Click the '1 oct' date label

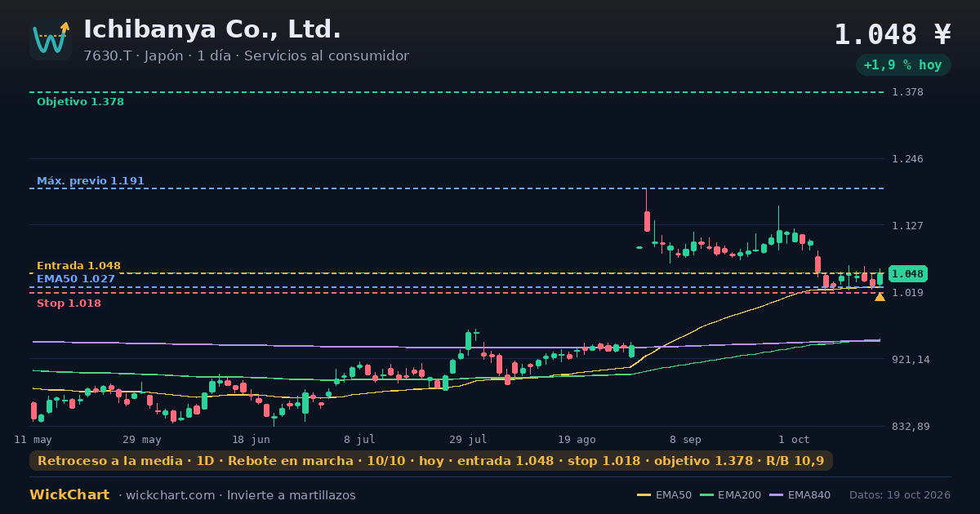click(x=794, y=439)
